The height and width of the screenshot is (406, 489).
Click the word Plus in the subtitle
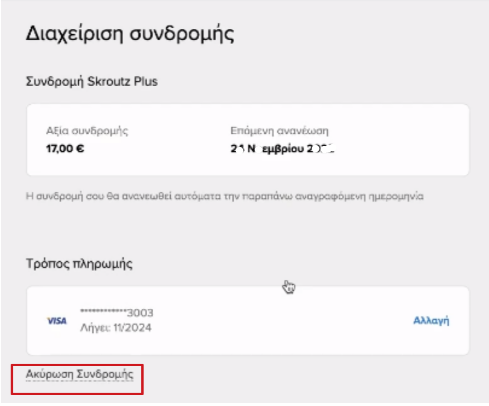145,81
